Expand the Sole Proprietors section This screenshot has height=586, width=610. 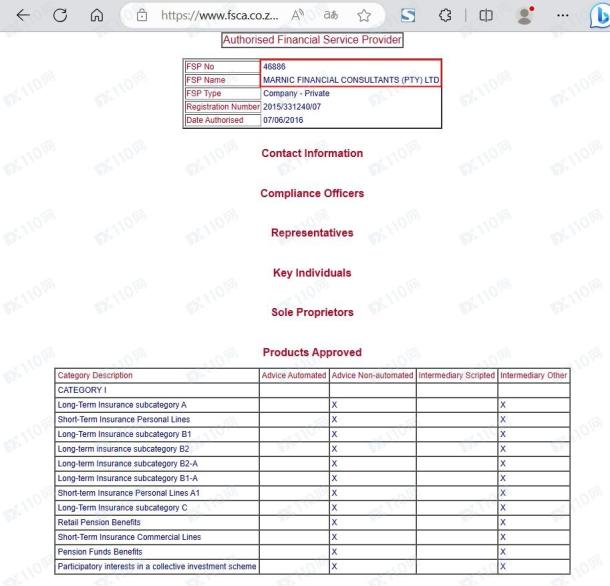pos(312,312)
